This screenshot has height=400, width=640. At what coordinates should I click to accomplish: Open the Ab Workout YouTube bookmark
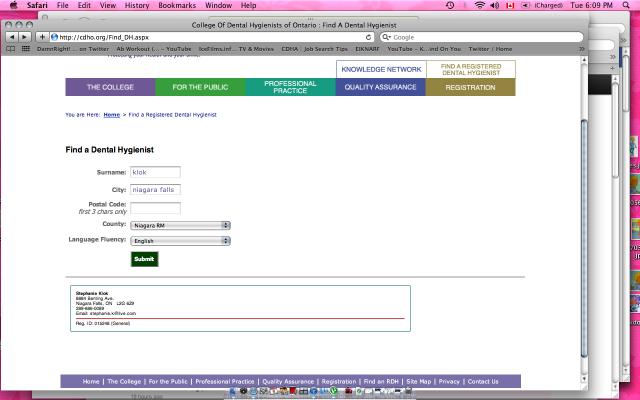pyautogui.click(x=154, y=49)
